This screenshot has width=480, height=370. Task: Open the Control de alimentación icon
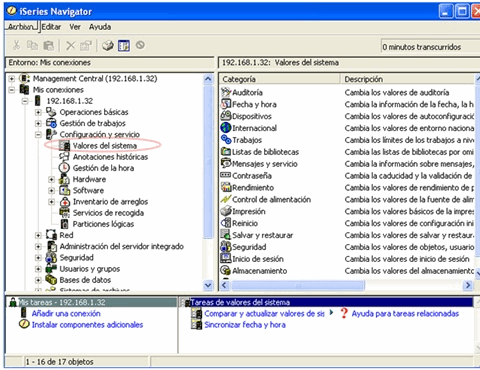coord(226,199)
